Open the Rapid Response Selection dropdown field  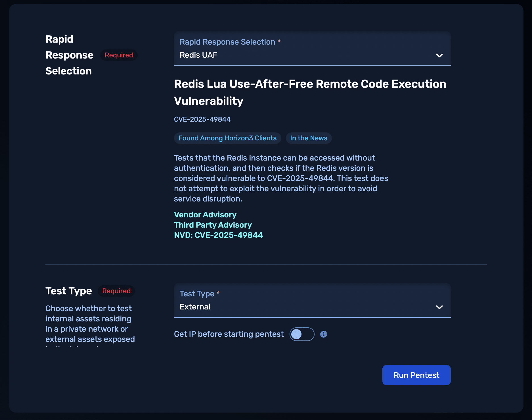[307, 49]
